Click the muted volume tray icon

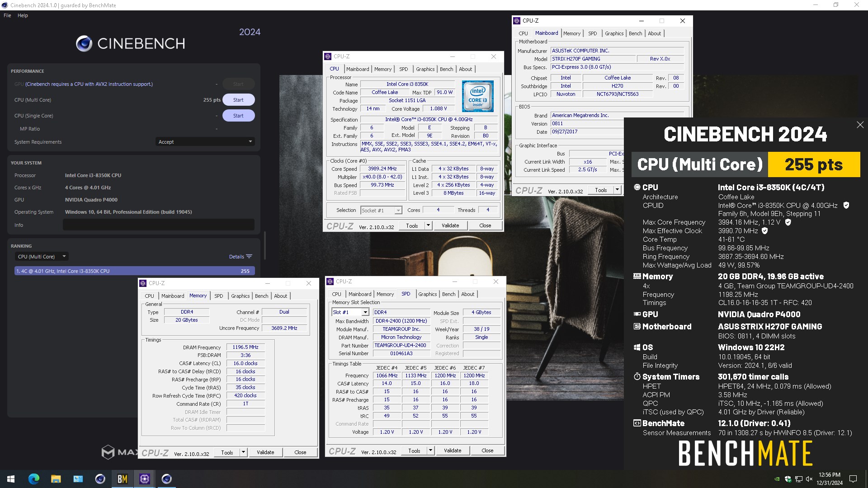point(809,479)
